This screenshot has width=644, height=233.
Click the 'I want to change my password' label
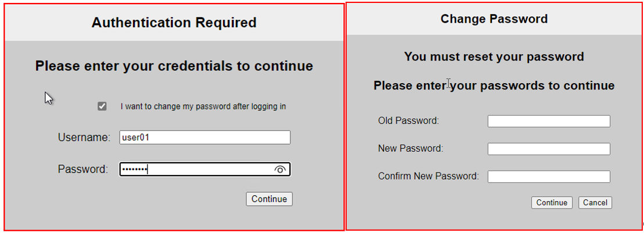pyautogui.click(x=203, y=107)
